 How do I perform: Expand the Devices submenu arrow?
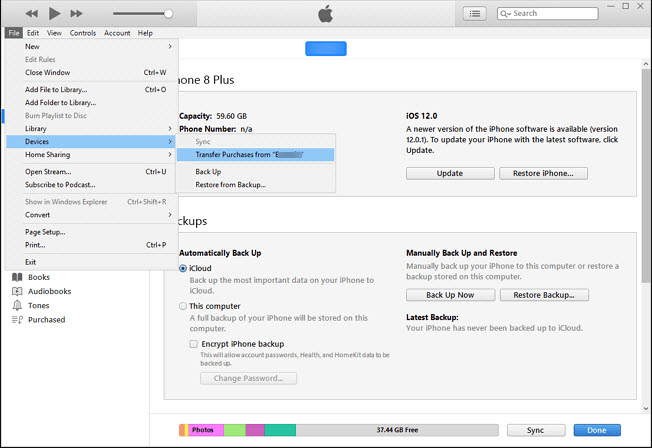pyautogui.click(x=170, y=141)
